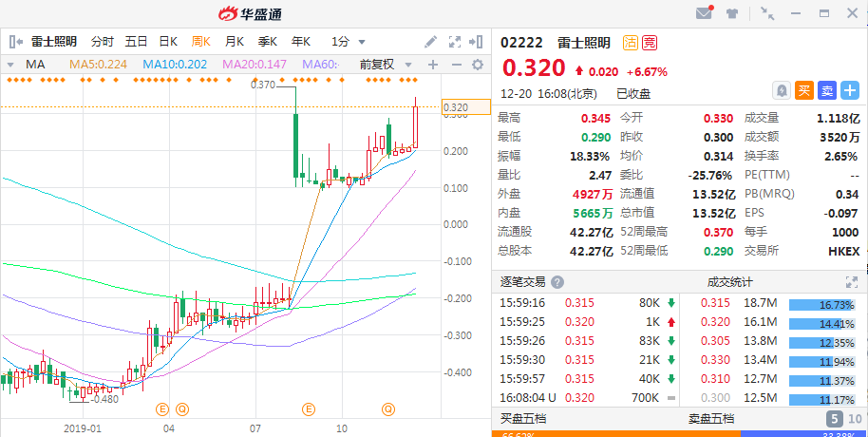Screen dimensions: 868x437
Task: Select the 16:08:04 U trade row
Action: [585, 398]
